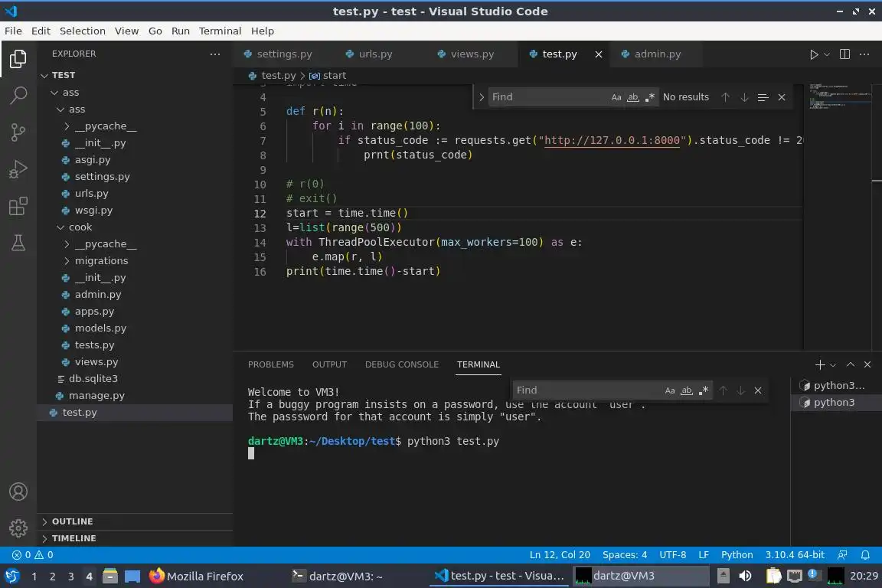
Task: Expand the OUTLINE section
Action: pyautogui.click(x=135, y=521)
